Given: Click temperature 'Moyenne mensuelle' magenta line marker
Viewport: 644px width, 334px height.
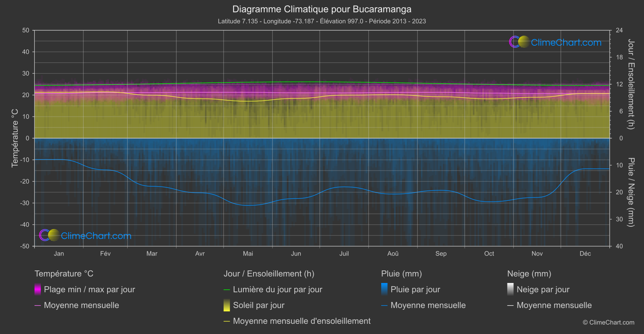Looking at the screenshot, I should [x=38, y=306].
